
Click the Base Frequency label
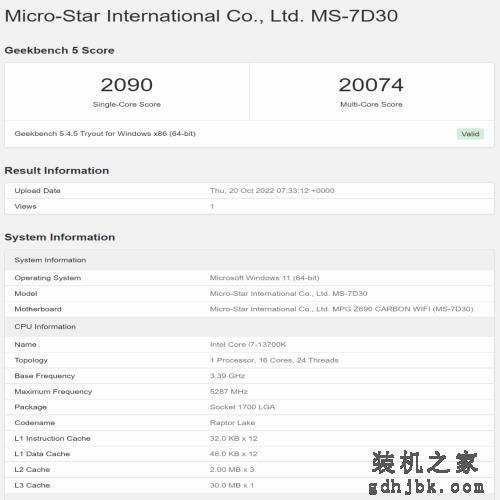tap(45, 376)
